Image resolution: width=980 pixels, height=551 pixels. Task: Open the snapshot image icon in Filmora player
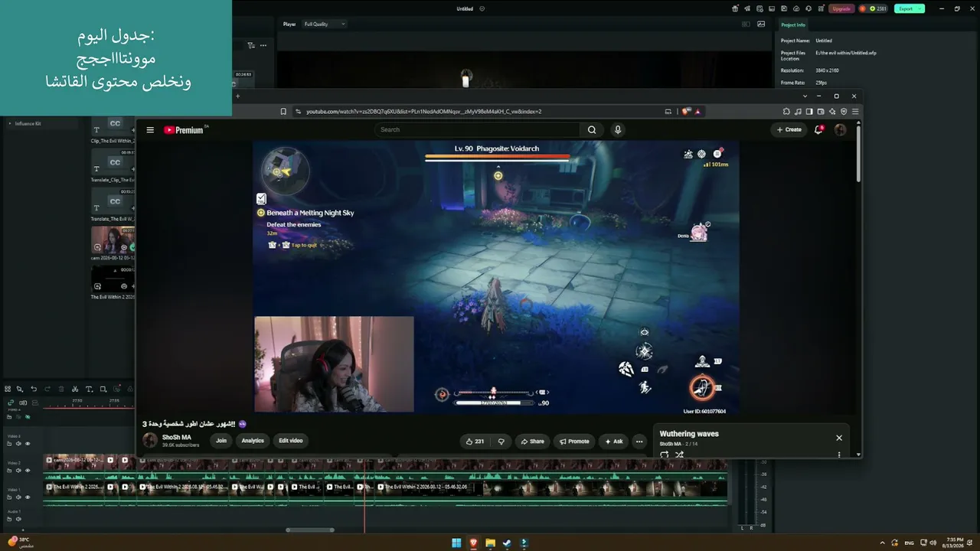(x=760, y=24)
